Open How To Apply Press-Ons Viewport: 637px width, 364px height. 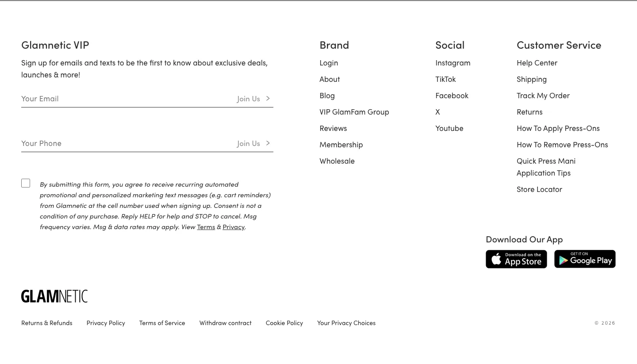pos(558,128)
